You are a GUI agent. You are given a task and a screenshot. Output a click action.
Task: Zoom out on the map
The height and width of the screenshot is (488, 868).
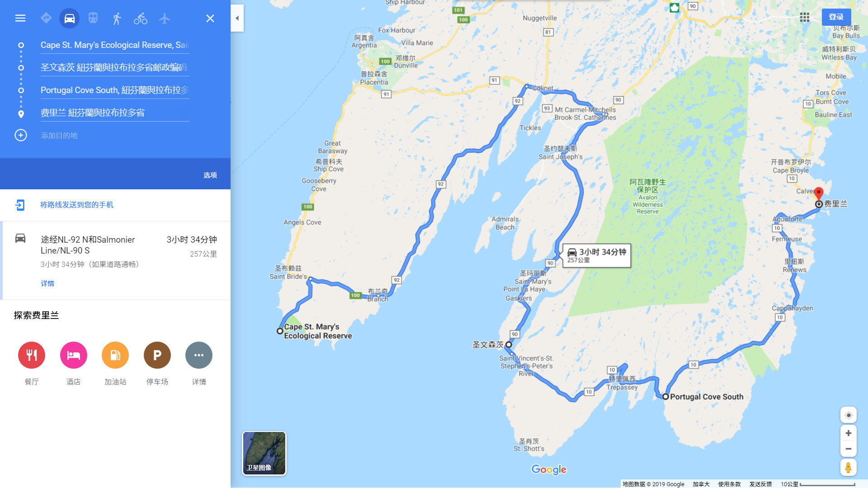(849, 449)
